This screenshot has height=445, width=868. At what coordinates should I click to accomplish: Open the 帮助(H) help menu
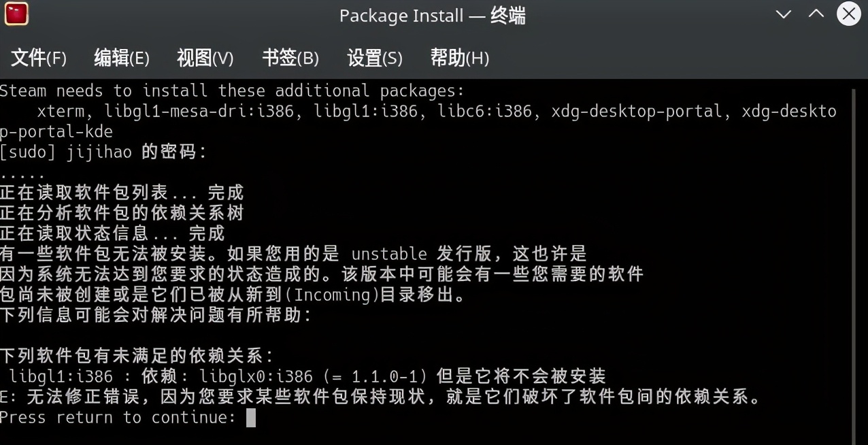pyautogui.click(x=459, y=58)
